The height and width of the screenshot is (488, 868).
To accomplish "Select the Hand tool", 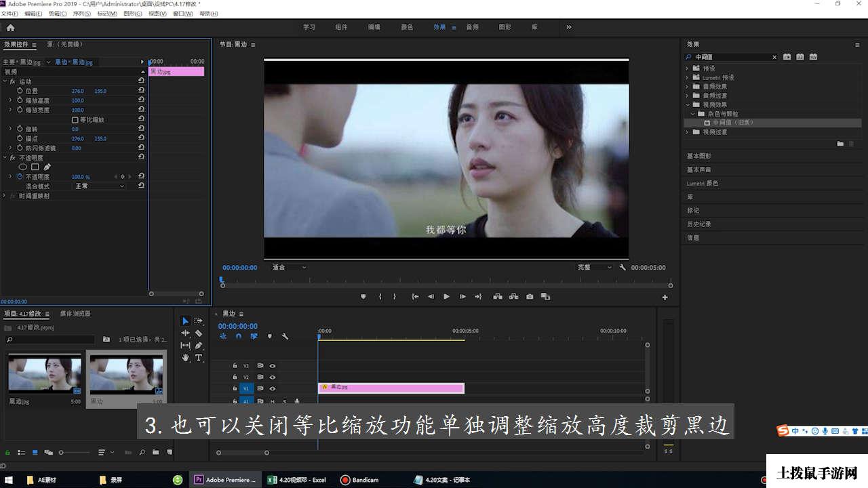I will pyautogui.click(x=186, y=357).
